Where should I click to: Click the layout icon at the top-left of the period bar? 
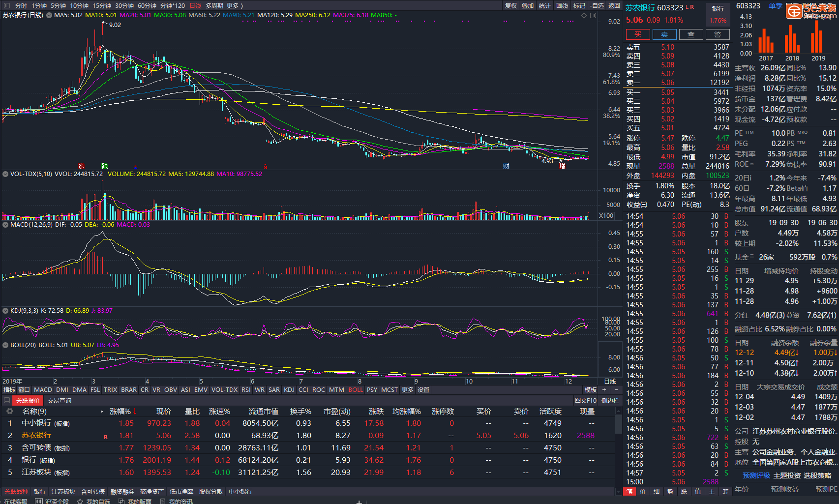[7, 5]
